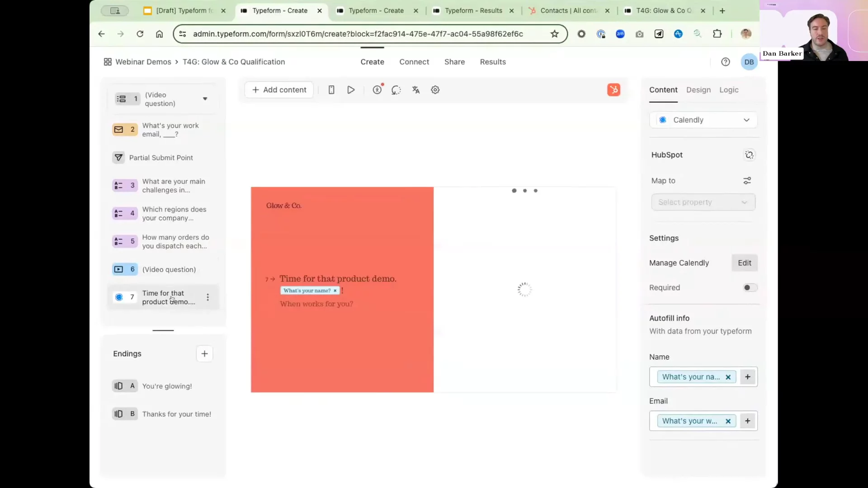This screenshot has width=868, height=488.
Task: Open the Calendly question type dropdown
Action: coord(703,120)
